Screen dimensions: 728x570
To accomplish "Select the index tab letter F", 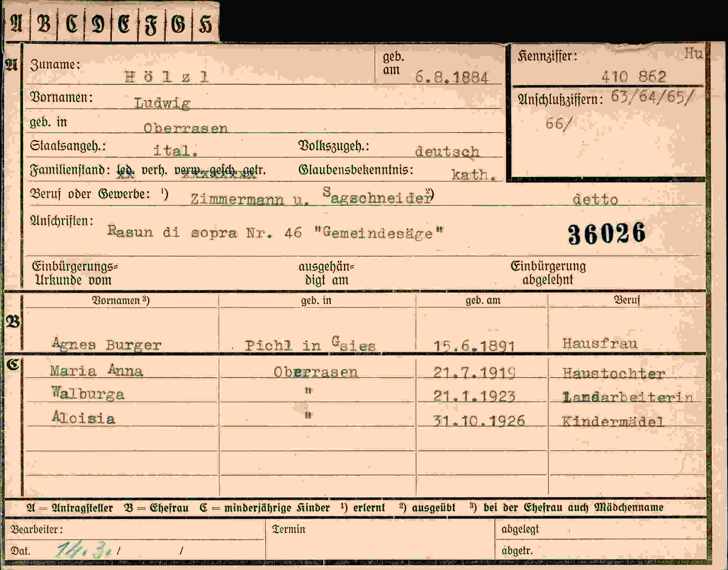I will coord(151,25).
